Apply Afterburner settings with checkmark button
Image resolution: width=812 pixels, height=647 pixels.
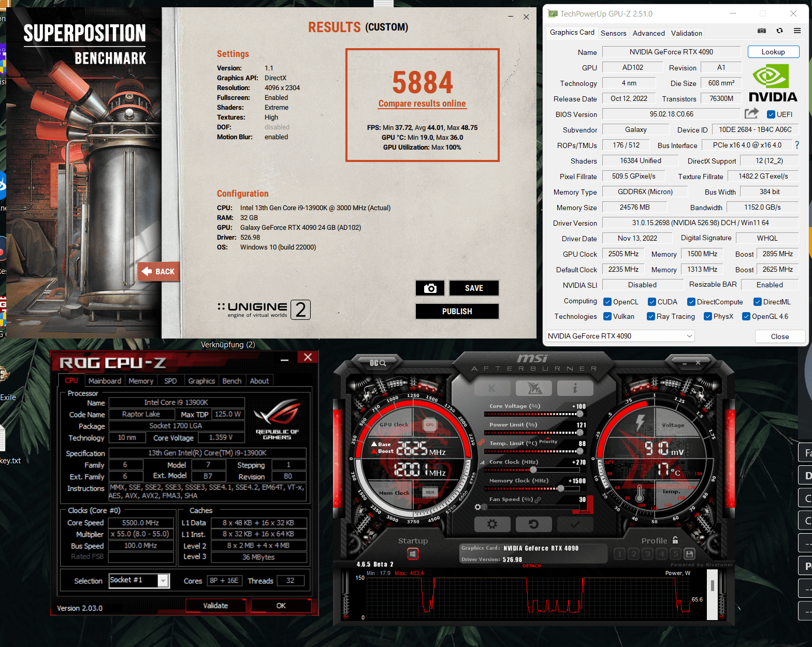[575, 524]
